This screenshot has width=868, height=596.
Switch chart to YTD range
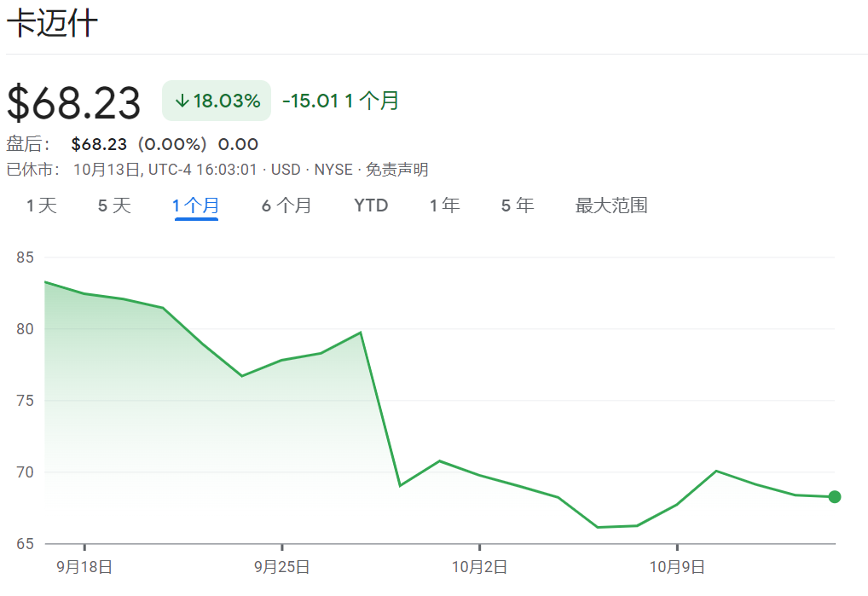point(371,205)
